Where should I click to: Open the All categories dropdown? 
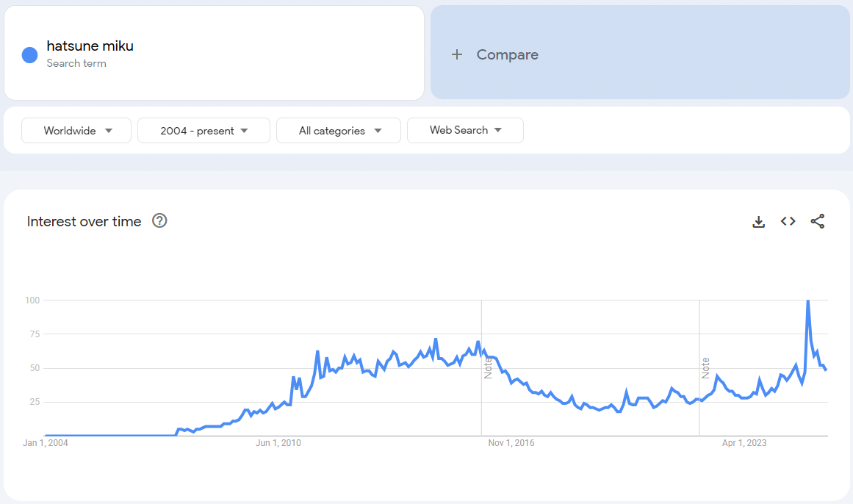click(x=339, y=131)
